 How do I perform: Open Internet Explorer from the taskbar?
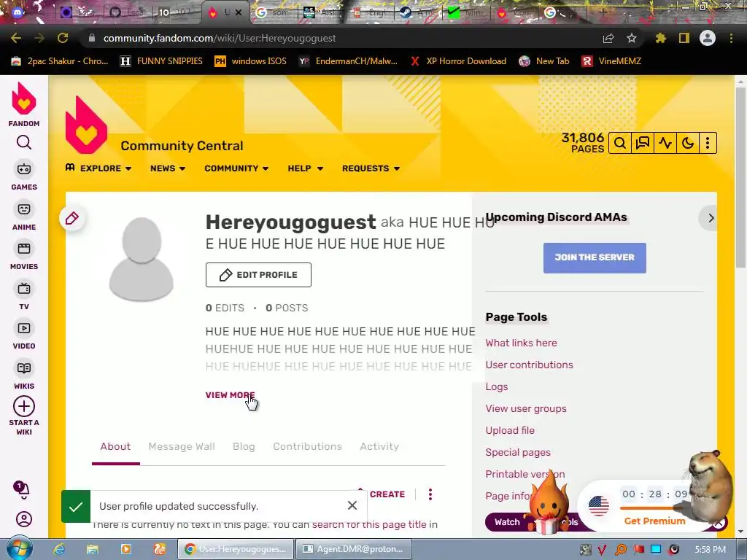[59, 549]
